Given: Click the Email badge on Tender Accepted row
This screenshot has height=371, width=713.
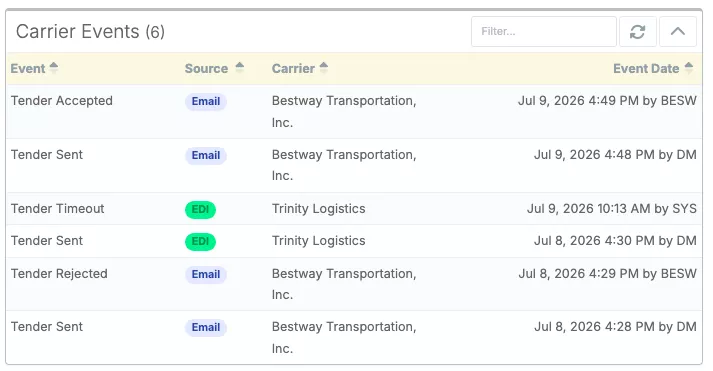Looking at the screenshot, I should point(206,101).
